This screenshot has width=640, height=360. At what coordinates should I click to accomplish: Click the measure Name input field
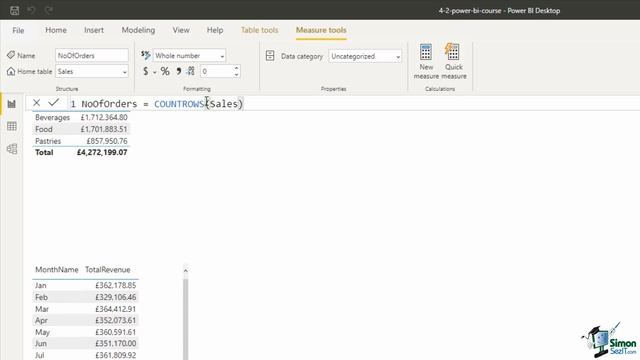(92, 56)
